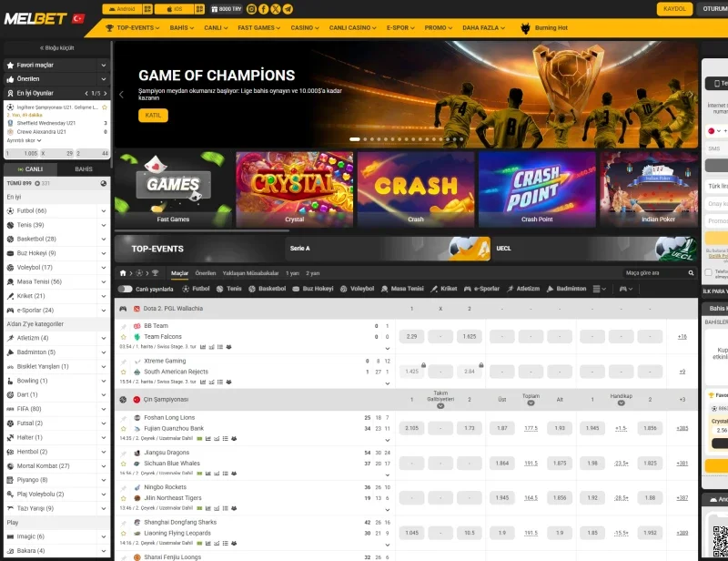Open the Crystal game thumbnail
The width and height of the screenshot is (728, 561).
point(294,189)
